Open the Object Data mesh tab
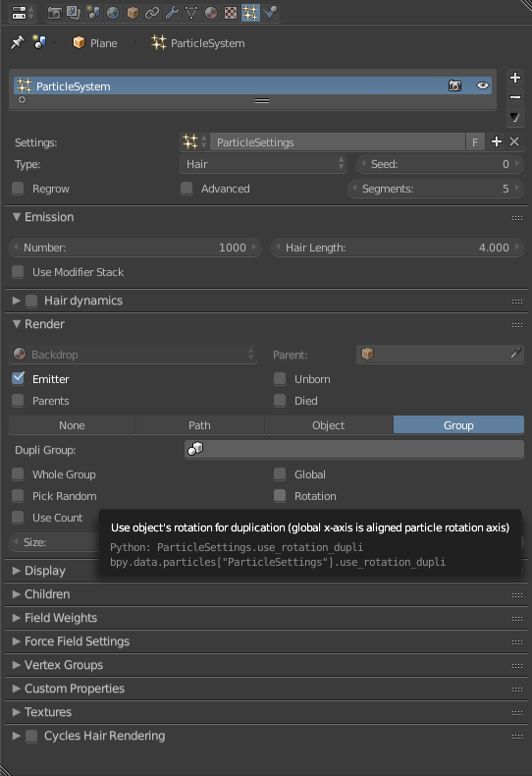 click(191, 13)
